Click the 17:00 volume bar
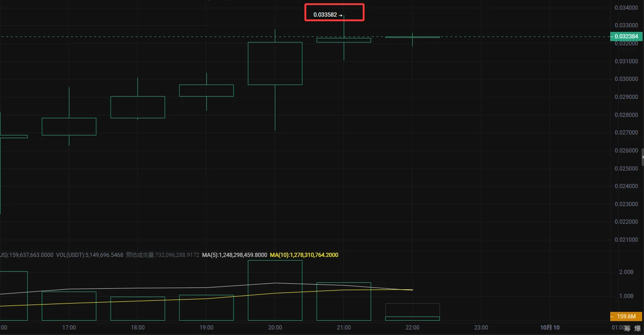Viewport: 644px width, 335px height. 69,306
